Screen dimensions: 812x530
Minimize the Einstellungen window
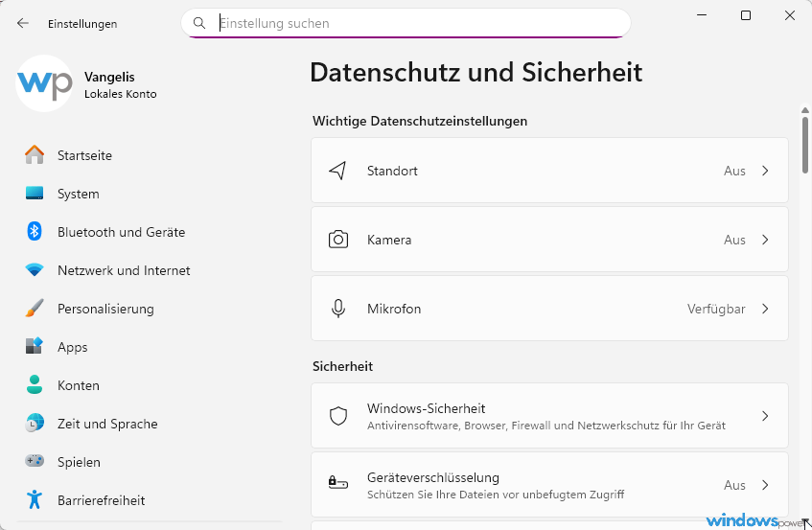702,15
